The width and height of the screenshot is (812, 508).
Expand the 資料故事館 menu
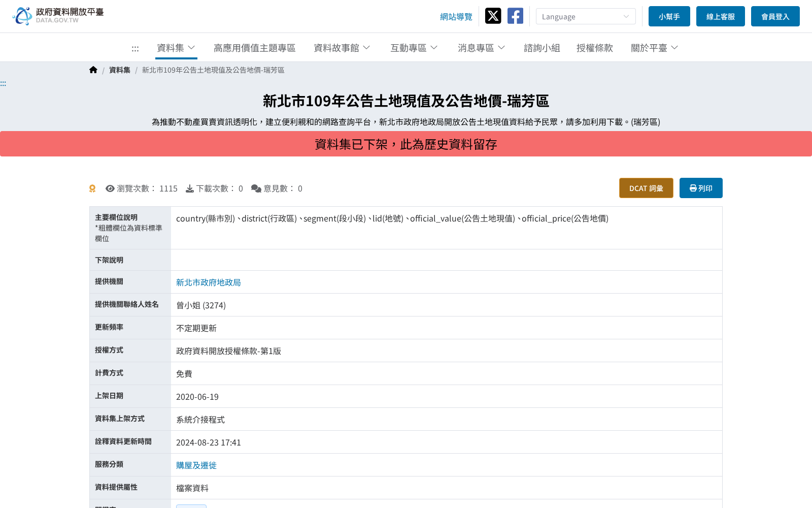point(342,48)
